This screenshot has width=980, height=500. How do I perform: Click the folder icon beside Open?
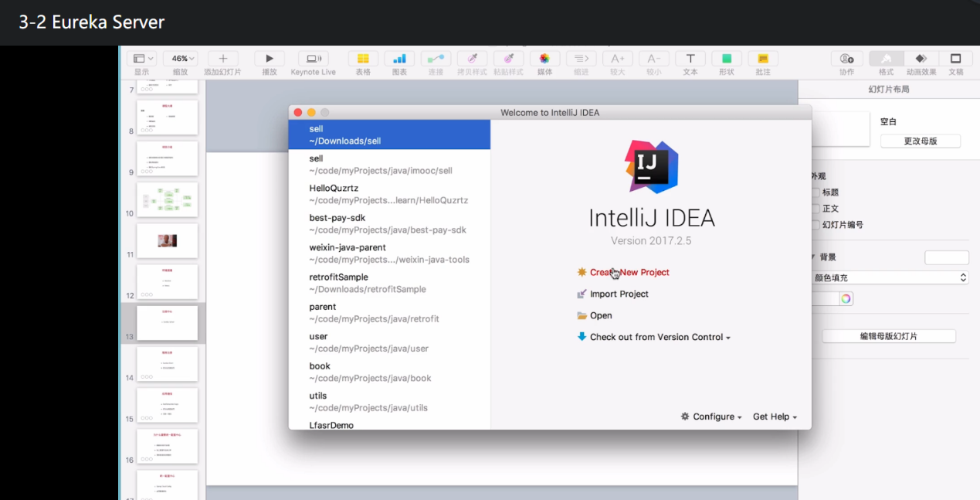pos(582,315)
